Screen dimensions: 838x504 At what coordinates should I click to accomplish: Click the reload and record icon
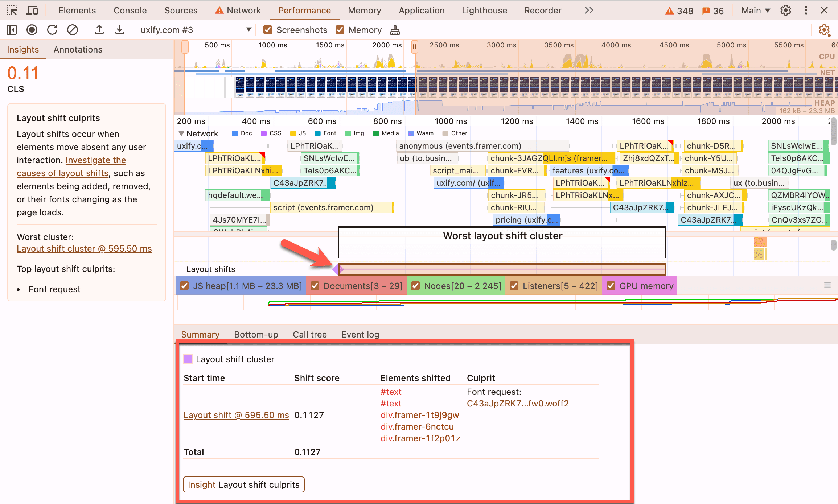click(52, 30)
